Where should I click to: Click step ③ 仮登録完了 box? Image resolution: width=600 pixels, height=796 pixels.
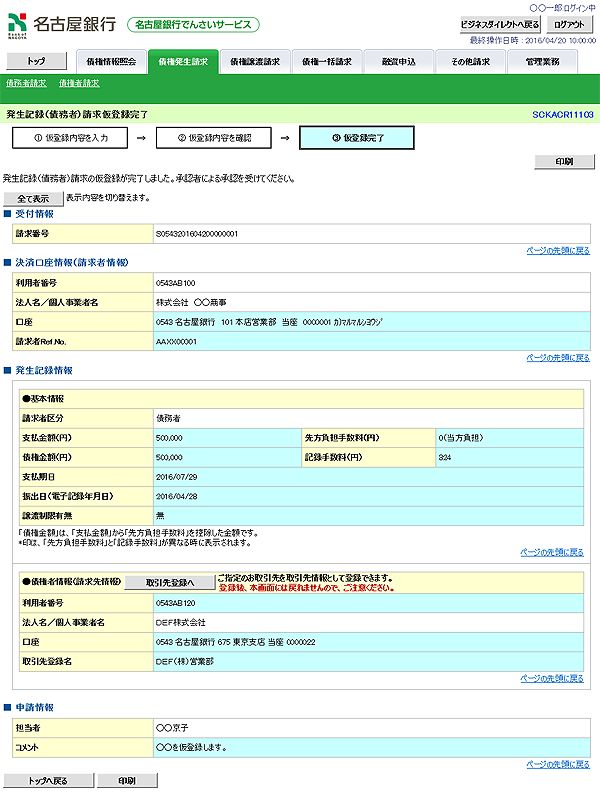tap(357, 138)
